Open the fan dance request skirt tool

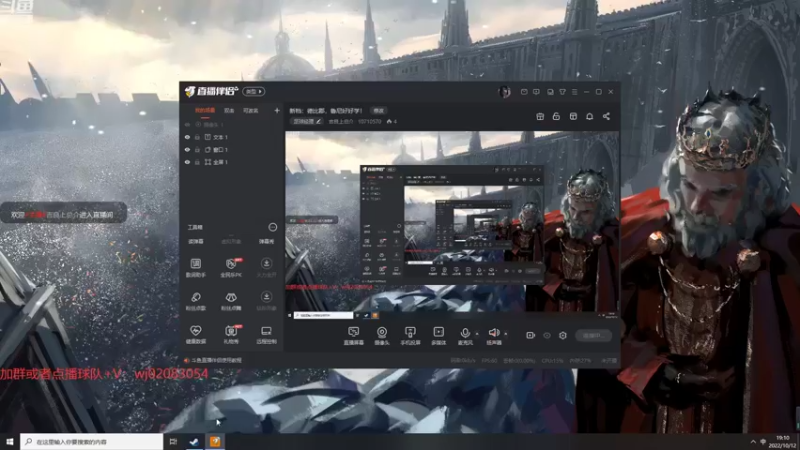pyautogui.click(x=231, y=301)
